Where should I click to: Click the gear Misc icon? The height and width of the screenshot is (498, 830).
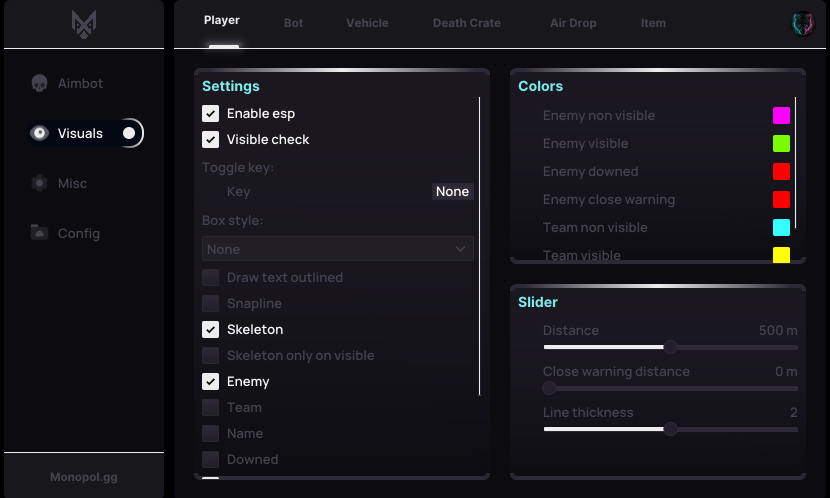(39, 183)
